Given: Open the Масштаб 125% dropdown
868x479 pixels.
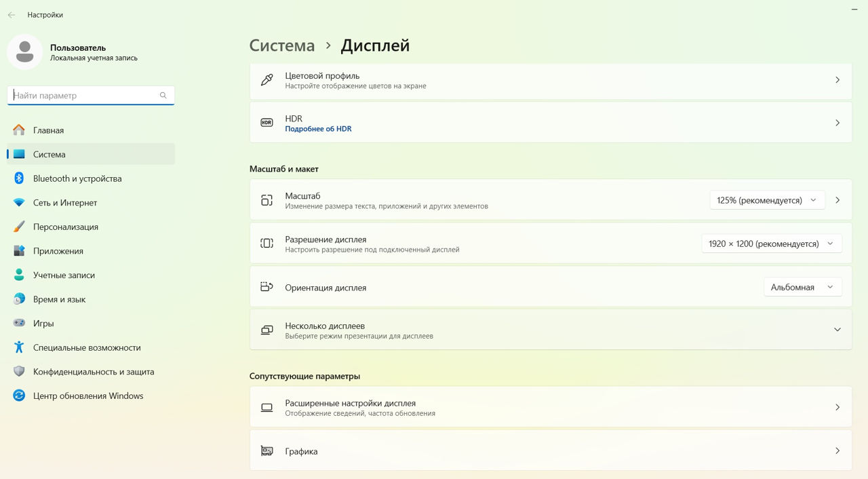Looking at the screenshot, I should 767,200.
